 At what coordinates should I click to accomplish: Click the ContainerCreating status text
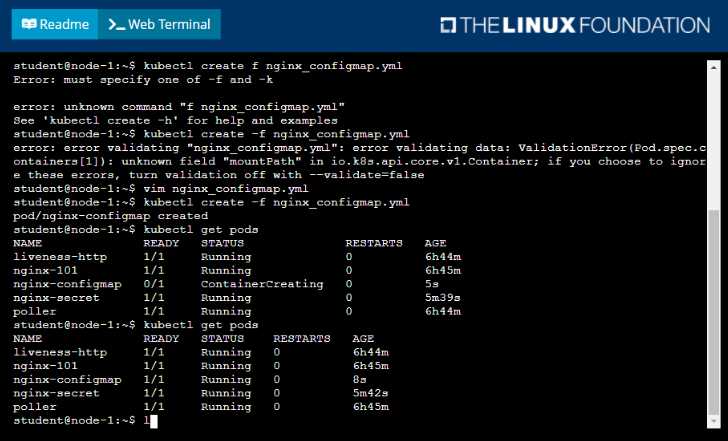[x=262, y=284]
